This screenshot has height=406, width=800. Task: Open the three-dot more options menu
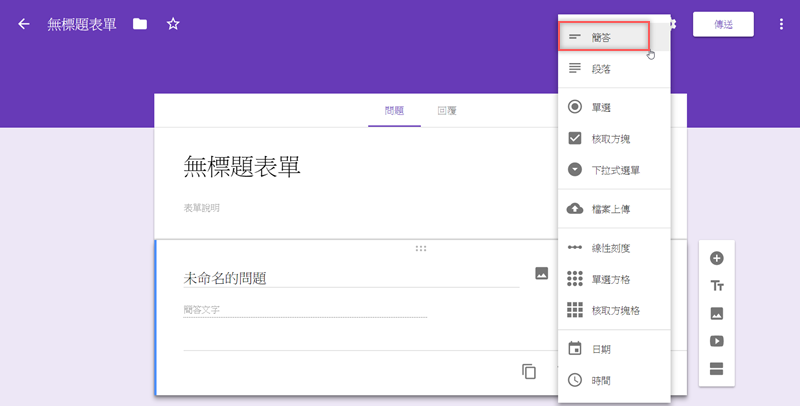coord(781,24)
